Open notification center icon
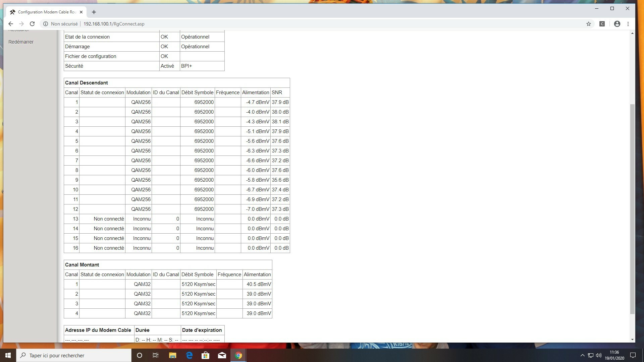644x362 pixels. (x=633, y=355)
